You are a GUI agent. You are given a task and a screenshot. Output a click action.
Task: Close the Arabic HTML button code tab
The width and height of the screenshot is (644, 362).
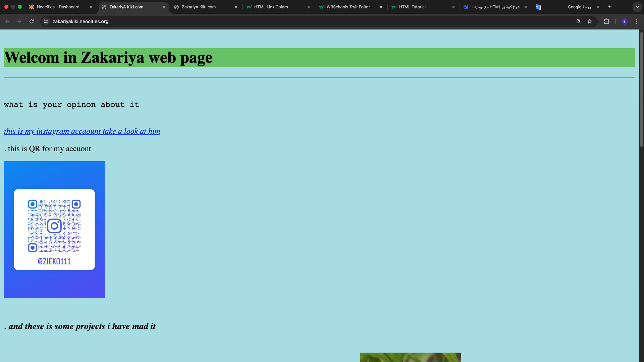[526, 7]
